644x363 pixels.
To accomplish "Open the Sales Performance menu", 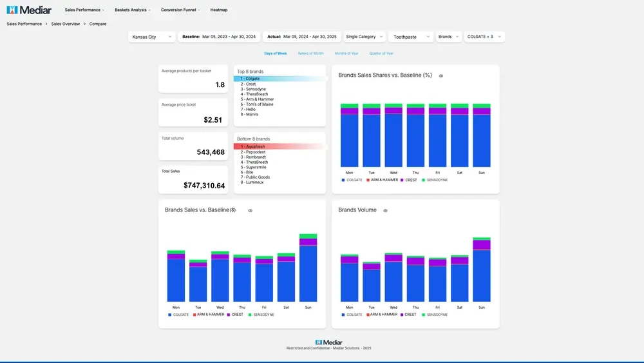I will tap(84, 10).
